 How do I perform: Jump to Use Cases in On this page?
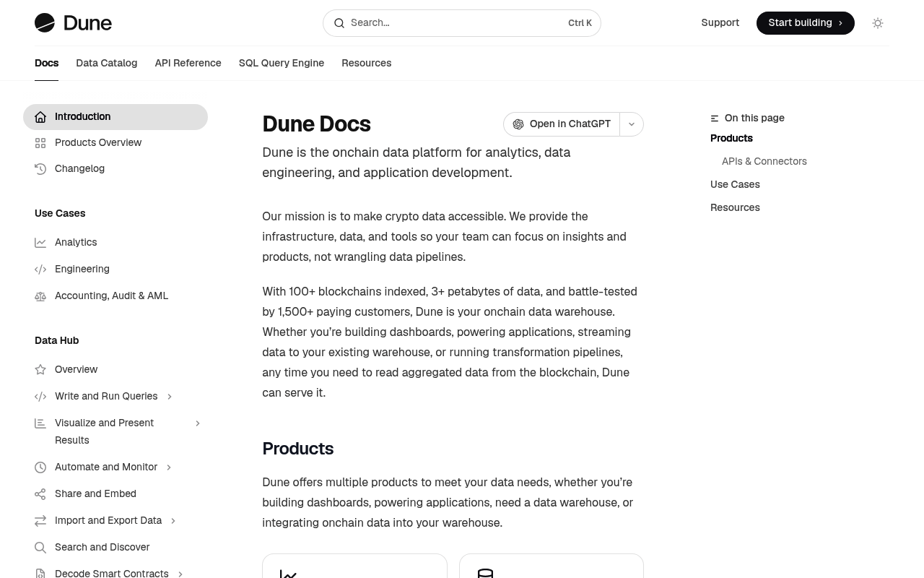[x=735, y=184]
